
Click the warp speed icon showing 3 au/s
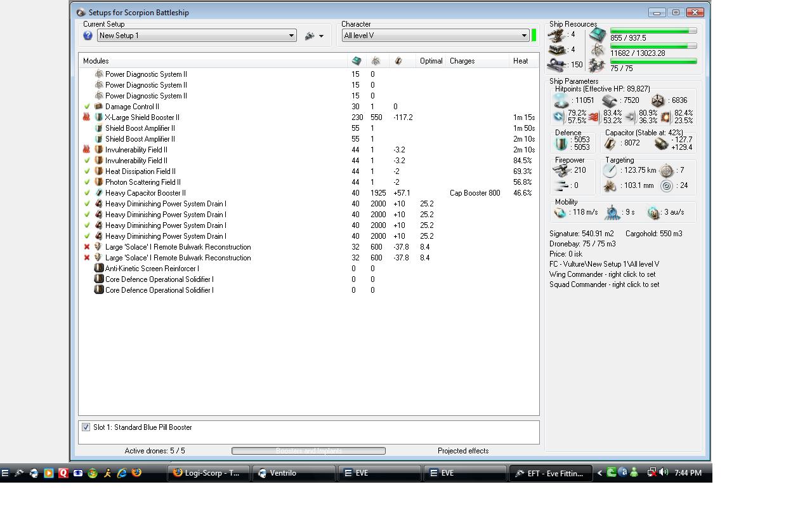point(653,213)
